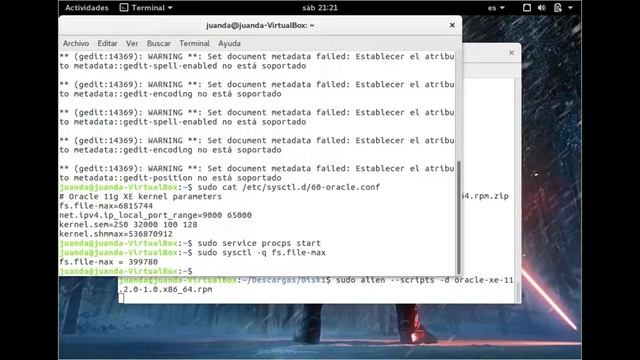The image size is (640, 360).
Task: Open the Actividades overview
Action: tap(87, 8)
